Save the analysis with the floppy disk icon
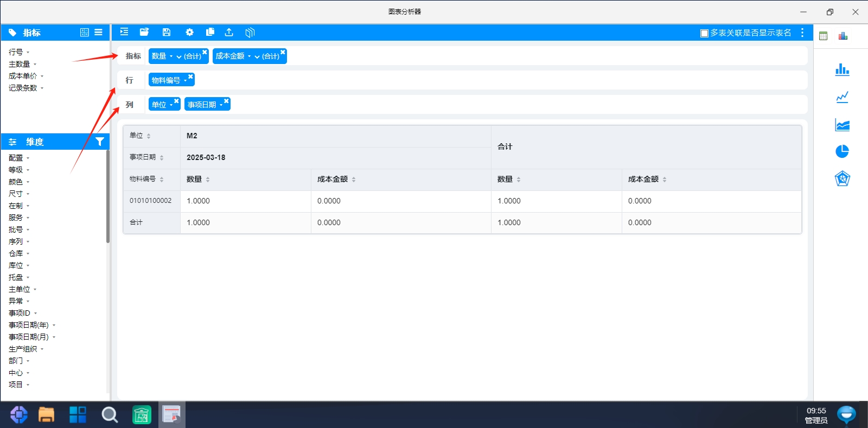Screen dimensions: 868x428 tap(167, 32)
